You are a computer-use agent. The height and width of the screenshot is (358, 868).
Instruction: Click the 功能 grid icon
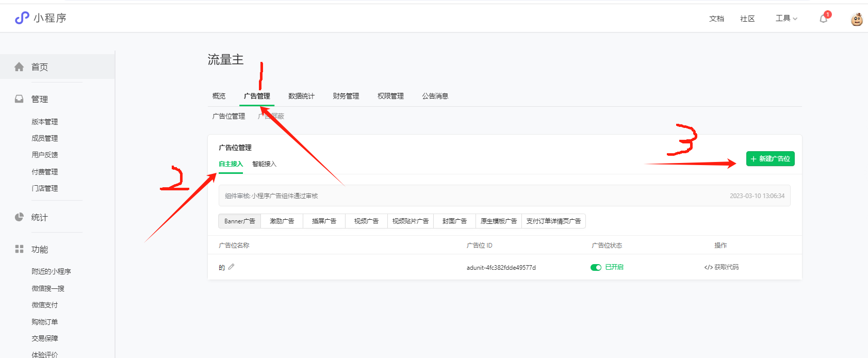19,249
